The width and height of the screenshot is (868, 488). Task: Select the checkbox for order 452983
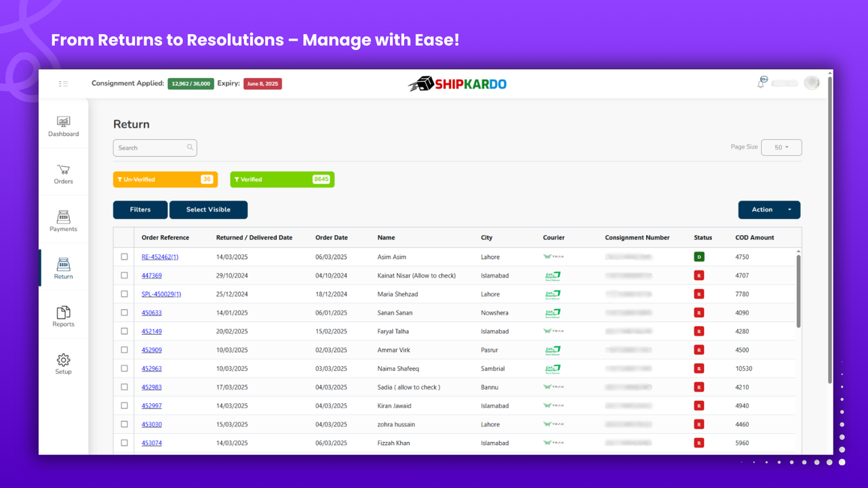[124, 387]
